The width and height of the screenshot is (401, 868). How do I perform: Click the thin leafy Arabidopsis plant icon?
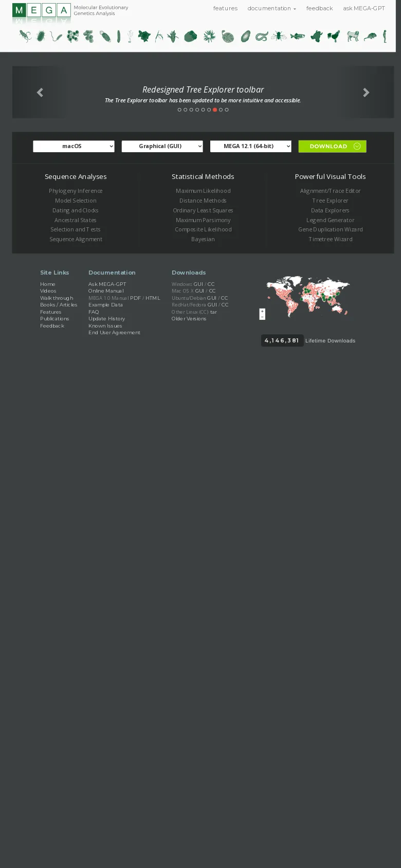(130, 36)
